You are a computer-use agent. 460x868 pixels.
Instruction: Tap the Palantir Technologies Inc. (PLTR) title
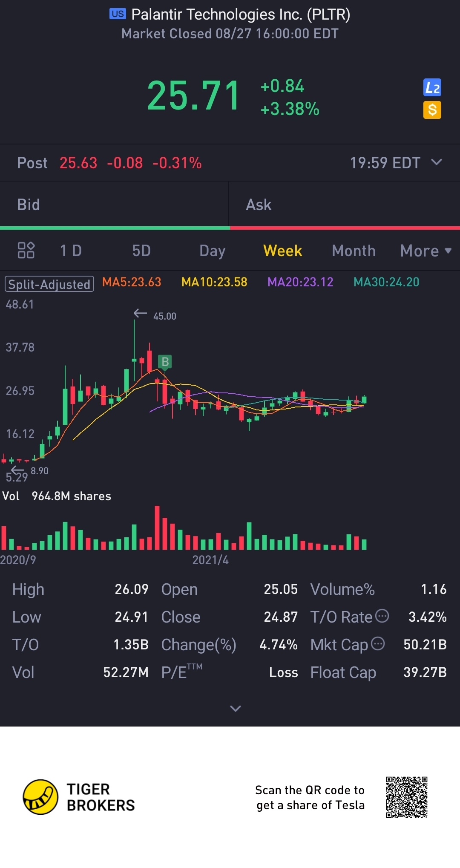click(241, 14)
